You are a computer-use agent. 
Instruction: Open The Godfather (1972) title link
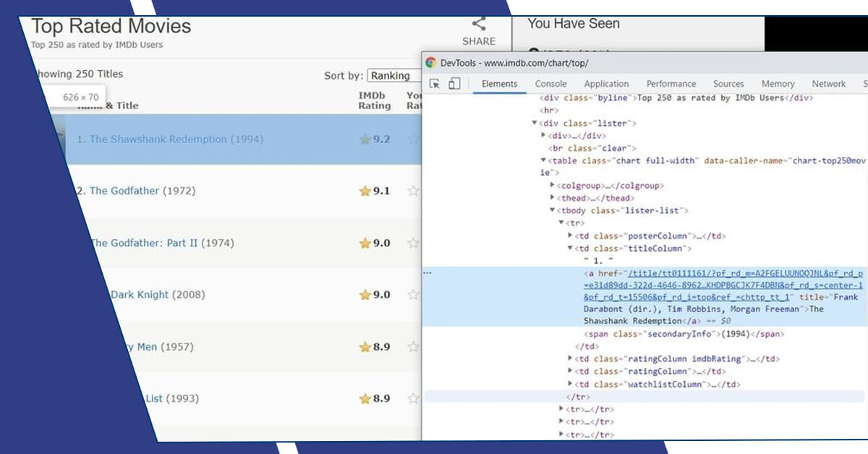pos(124,191)
